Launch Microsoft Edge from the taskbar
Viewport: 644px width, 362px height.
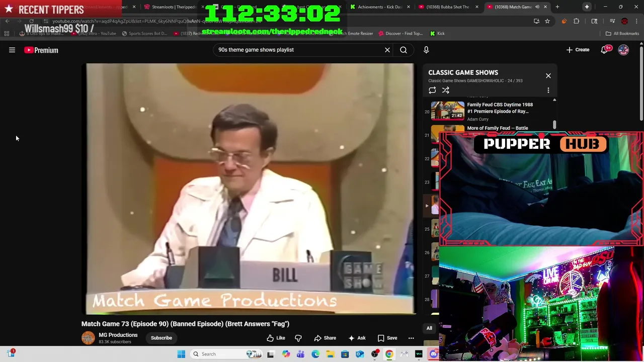315,354
